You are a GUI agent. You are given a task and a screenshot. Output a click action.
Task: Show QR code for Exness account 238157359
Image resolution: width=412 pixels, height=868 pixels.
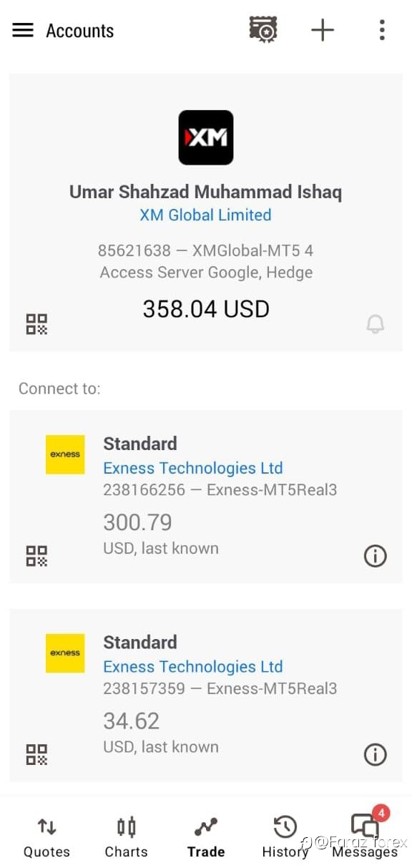click(x=36, y=755)
